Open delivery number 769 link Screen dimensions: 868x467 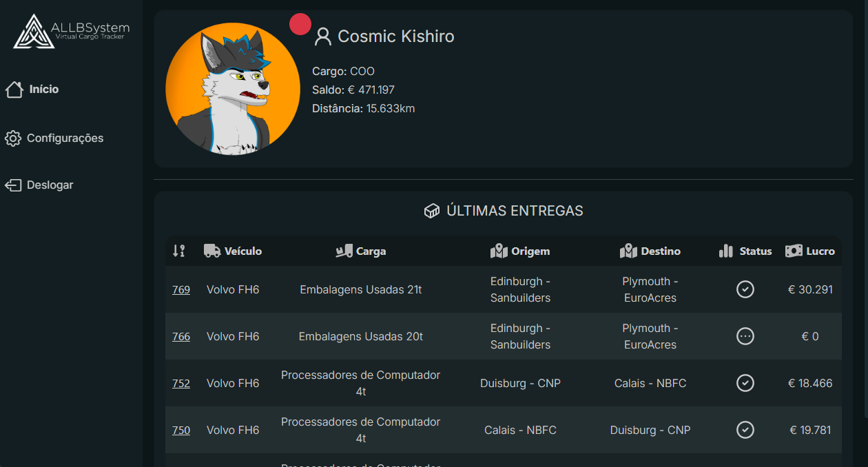point(181,290)
